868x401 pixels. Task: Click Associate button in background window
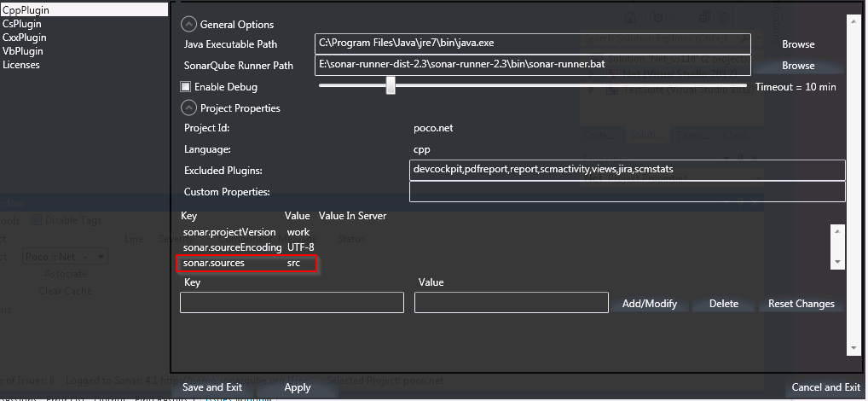(x=66, y=274)
